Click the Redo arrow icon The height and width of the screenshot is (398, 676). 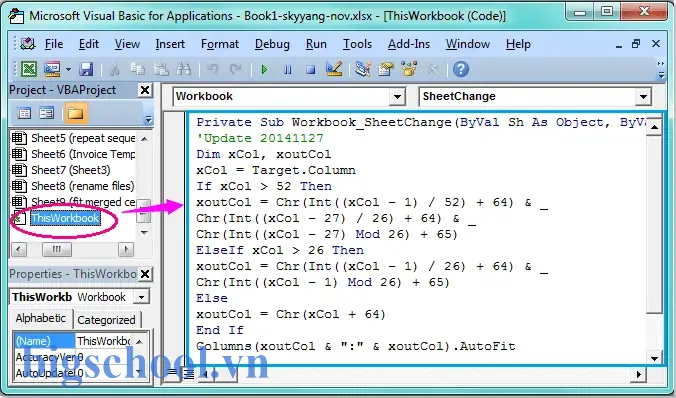(x=235, y=69)
